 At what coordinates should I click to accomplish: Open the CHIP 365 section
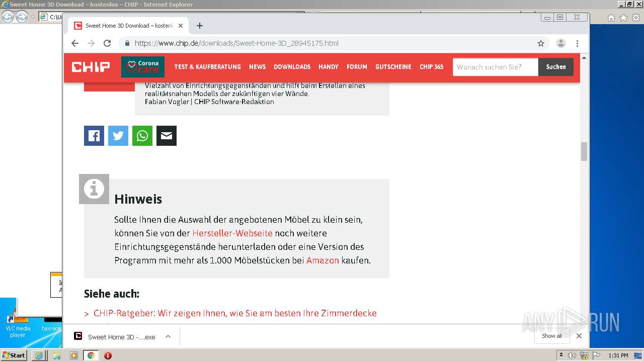[432, 67]
